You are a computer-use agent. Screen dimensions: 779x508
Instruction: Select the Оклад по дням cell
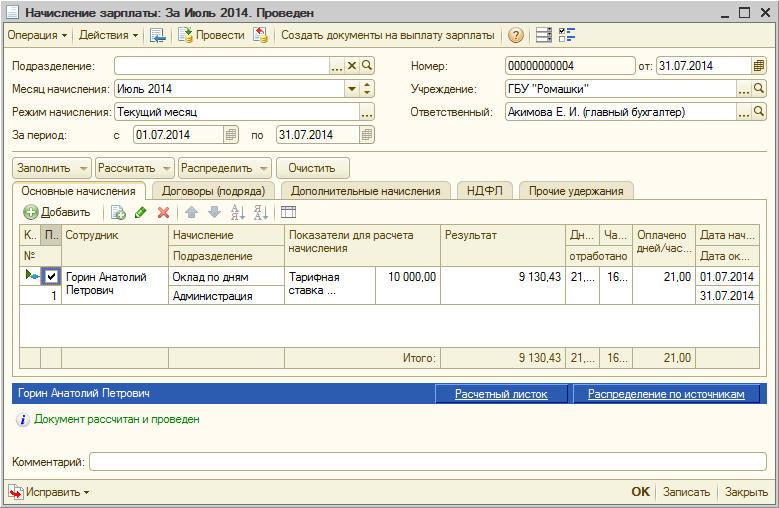point(226,277)
